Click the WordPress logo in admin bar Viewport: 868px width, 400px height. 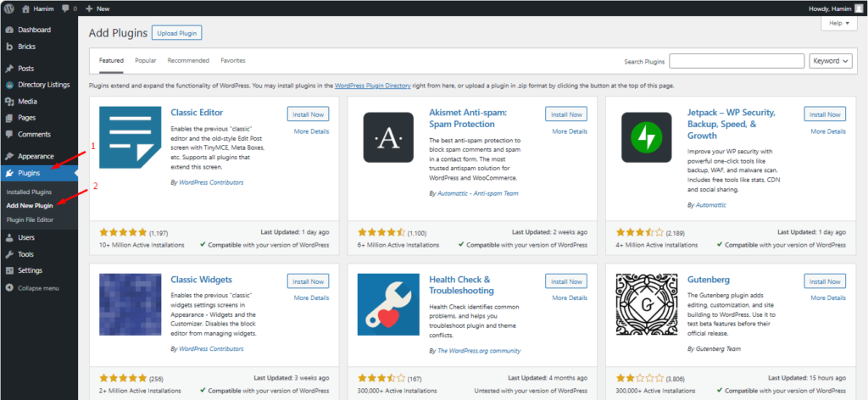click(x=9, y=8)
